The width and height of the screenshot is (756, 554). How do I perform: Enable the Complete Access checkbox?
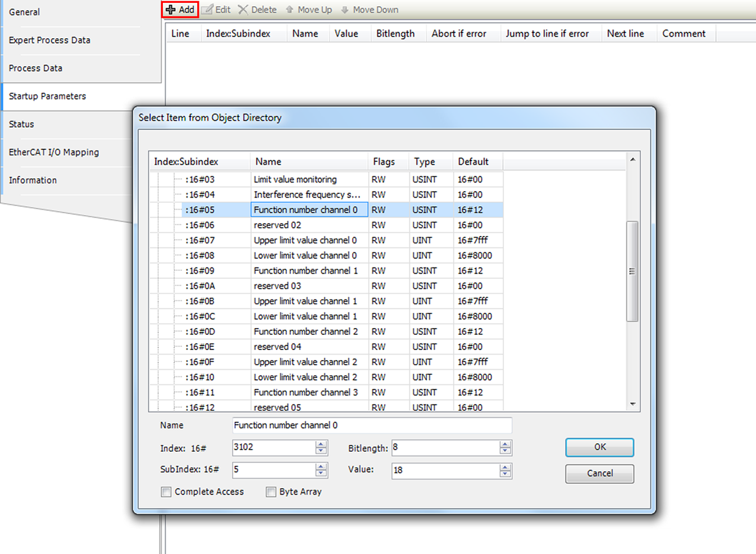166,492
